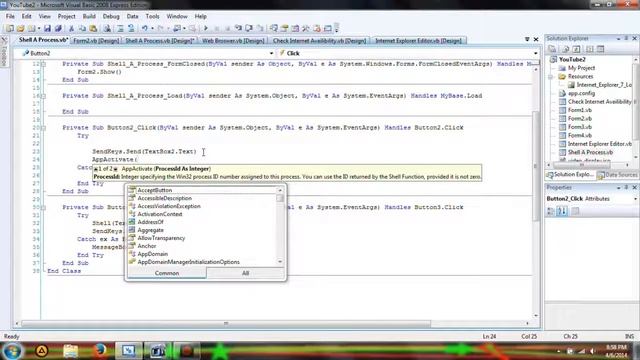Click the Save All toolbar icon
Viewport: 640px width, 360px height.
point(58,29)
